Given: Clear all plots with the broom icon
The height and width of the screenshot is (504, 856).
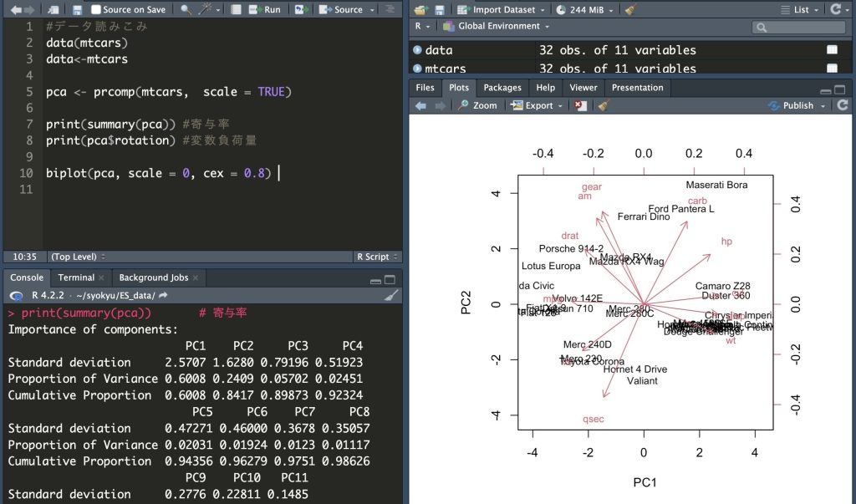Looking at the screenshot, I should tap(604, 105).
